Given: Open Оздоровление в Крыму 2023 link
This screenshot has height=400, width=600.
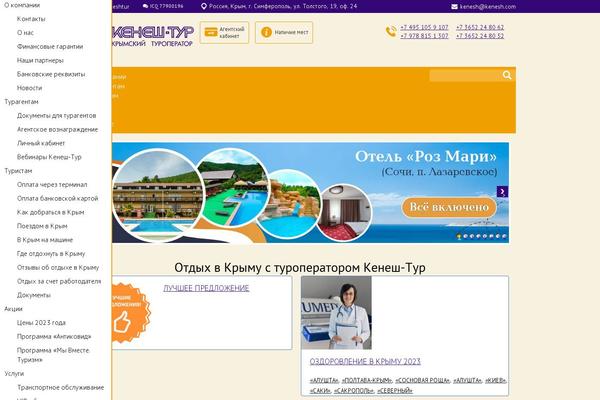Looking at the screenshot, I should [x=365, y=361].
